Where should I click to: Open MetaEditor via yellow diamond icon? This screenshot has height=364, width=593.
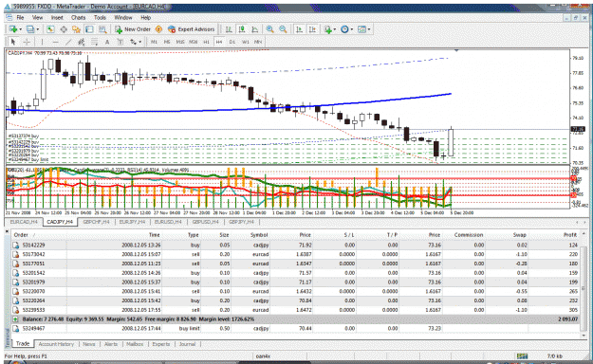158,29
